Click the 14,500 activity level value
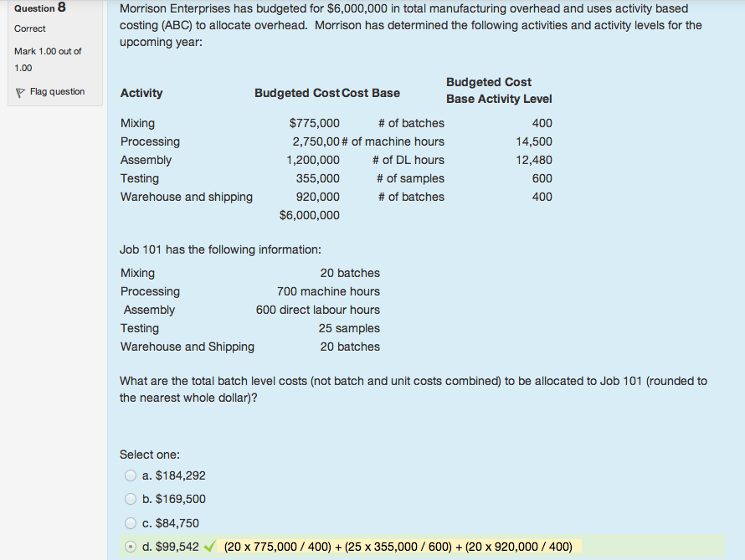Viewport: 745px width, 560px height. [533, 141]
